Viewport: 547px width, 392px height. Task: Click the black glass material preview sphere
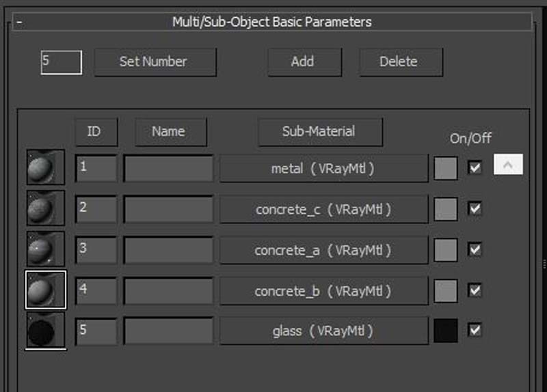point(45,331)
